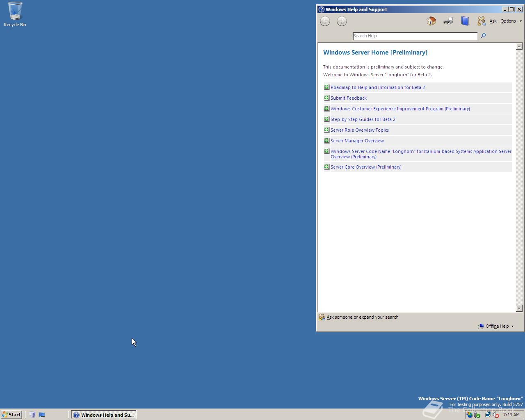The height and width of the screenshot is (420, 525).
Task: Open Windows Customer Experience Improvement Program link
Action: point(400,109)
